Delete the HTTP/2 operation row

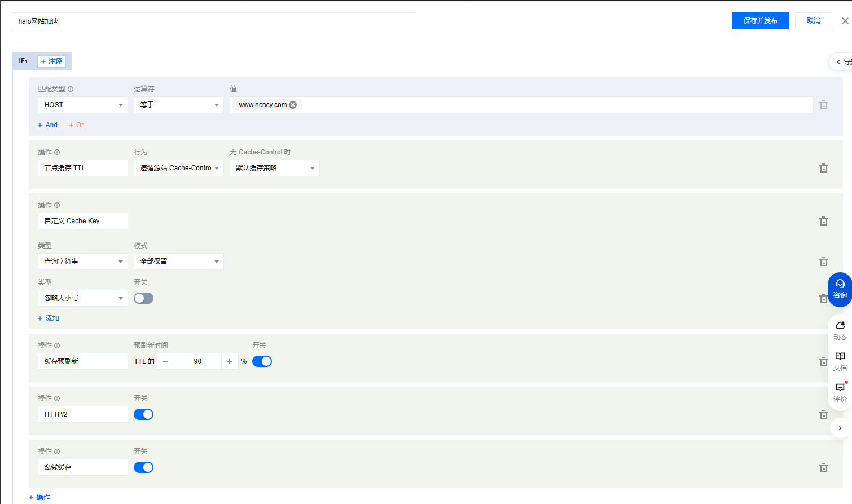coord(823,414)
